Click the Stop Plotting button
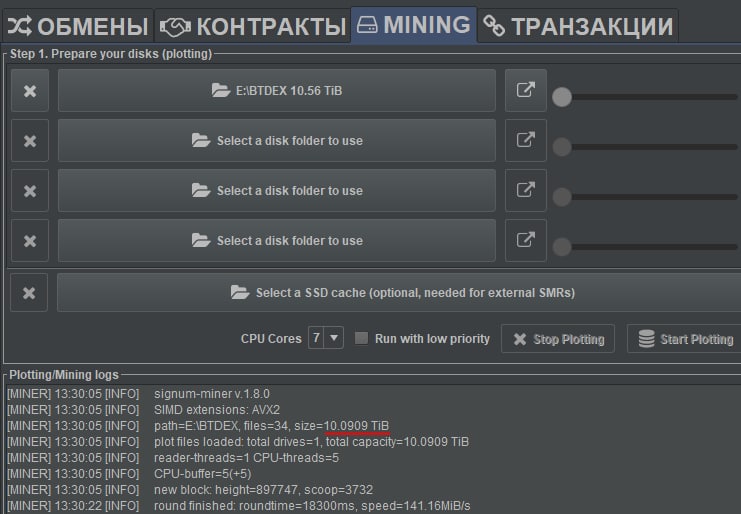This screenshot has width=741, height=514. (x=558, y=339)
